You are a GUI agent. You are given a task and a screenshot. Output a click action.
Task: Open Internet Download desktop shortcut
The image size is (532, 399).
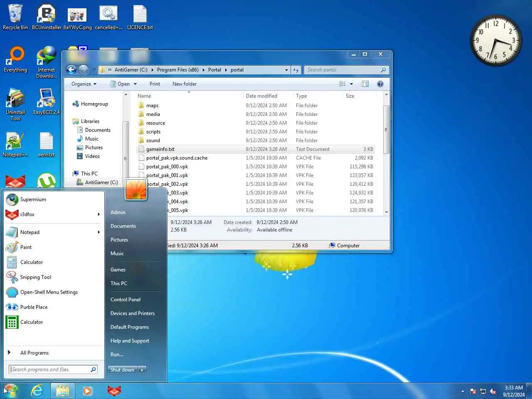46,62
